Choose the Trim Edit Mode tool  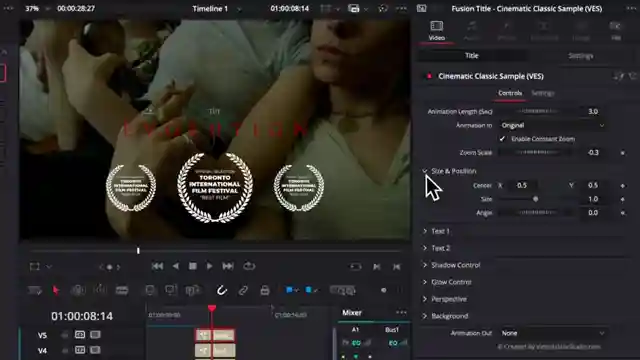[x=78, y=290]
